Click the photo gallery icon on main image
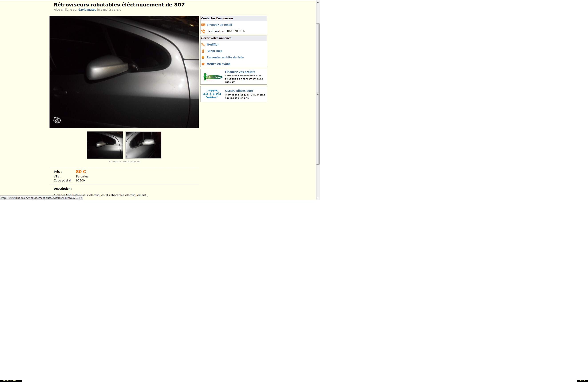 (57, 120)
